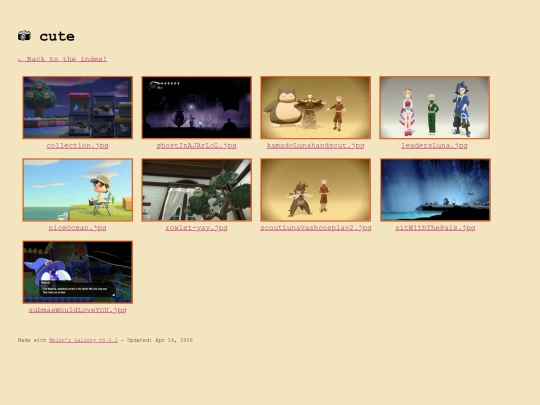Click the kamadoLunahandsout.jpg filename link
Image resolution: width=540 pixels, height=405 pixels.
coord(315,145)
